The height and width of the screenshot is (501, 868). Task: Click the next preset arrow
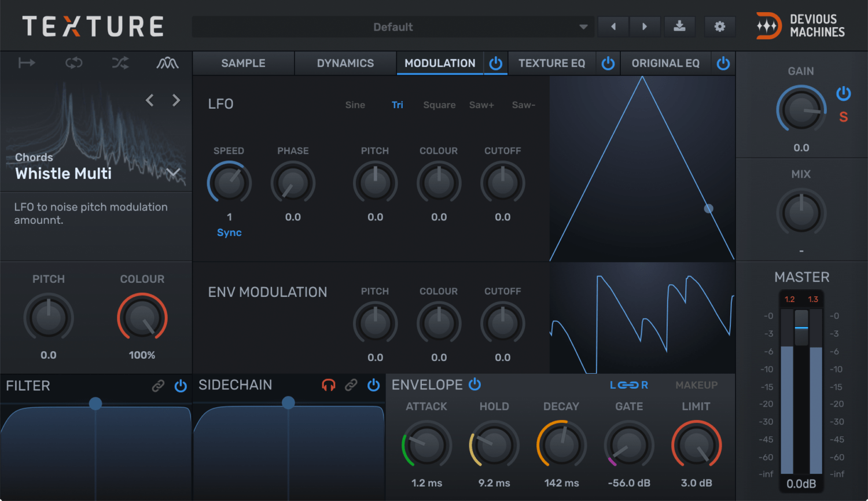[x=645, y=26]
